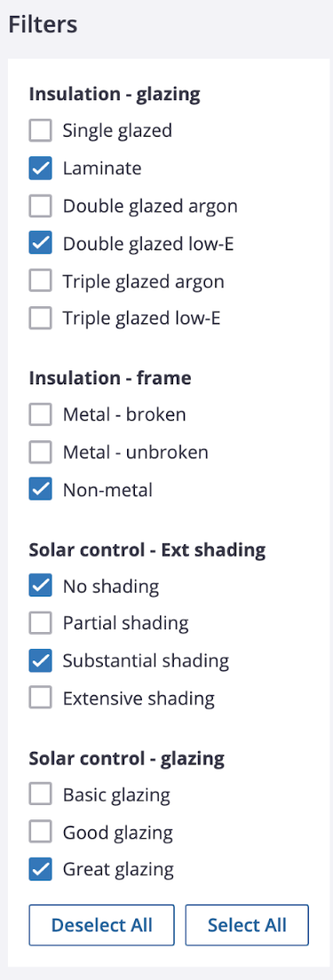Click the Deselect All button
333x980 pixels.
point(102,925)
